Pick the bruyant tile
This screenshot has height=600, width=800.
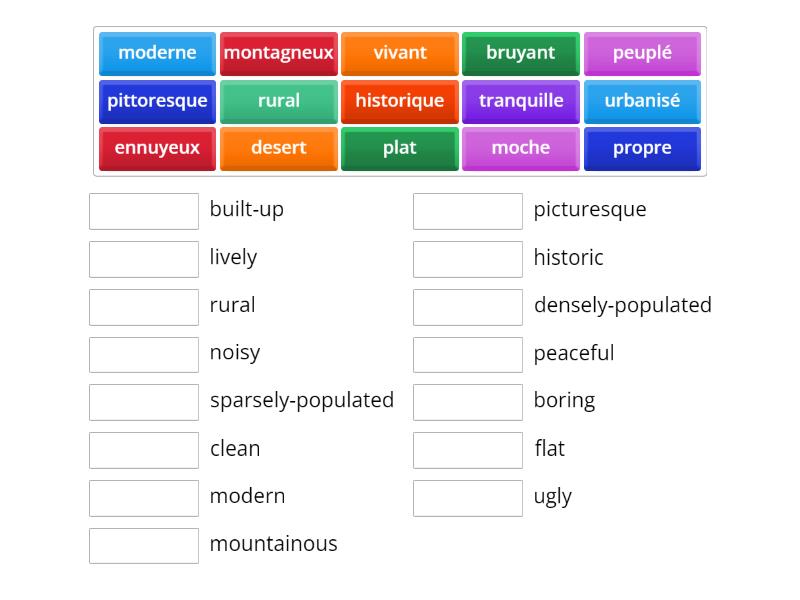pos(520,54)
